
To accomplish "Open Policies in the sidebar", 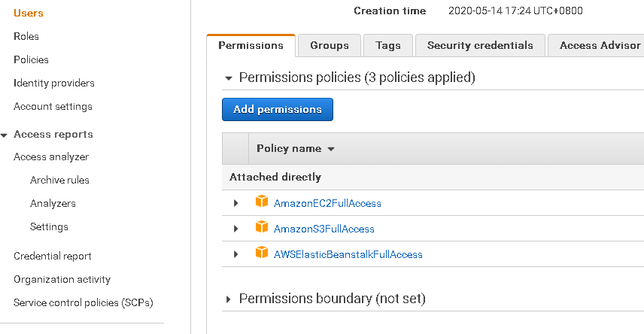I will point(31,59).
